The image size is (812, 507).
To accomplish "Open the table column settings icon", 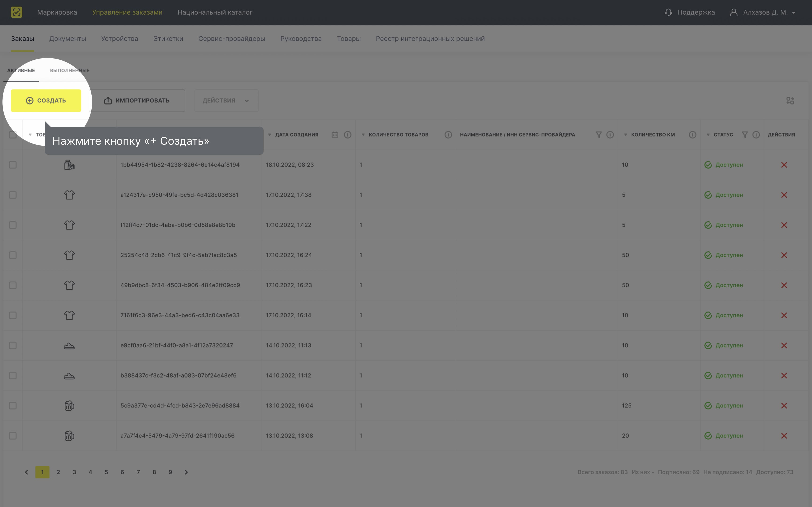I will [790, 101].
